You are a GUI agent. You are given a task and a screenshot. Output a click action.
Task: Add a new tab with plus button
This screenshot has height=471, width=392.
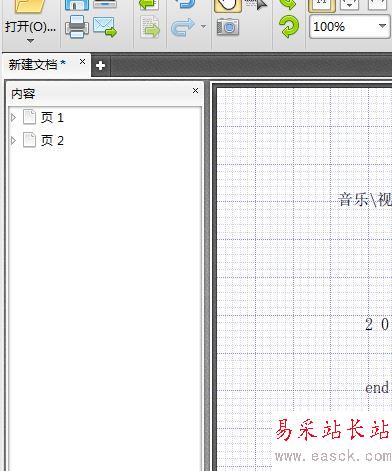[x=101, y=66]
